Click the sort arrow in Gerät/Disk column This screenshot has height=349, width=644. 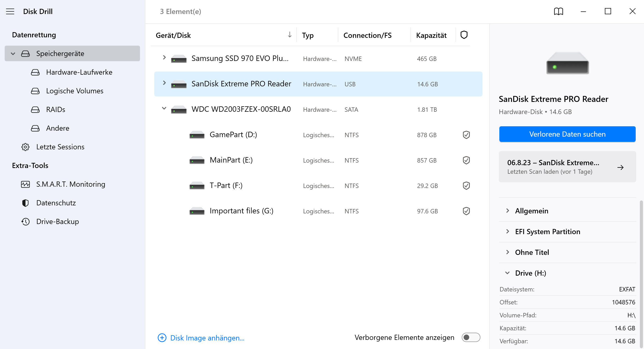[290, 35]
